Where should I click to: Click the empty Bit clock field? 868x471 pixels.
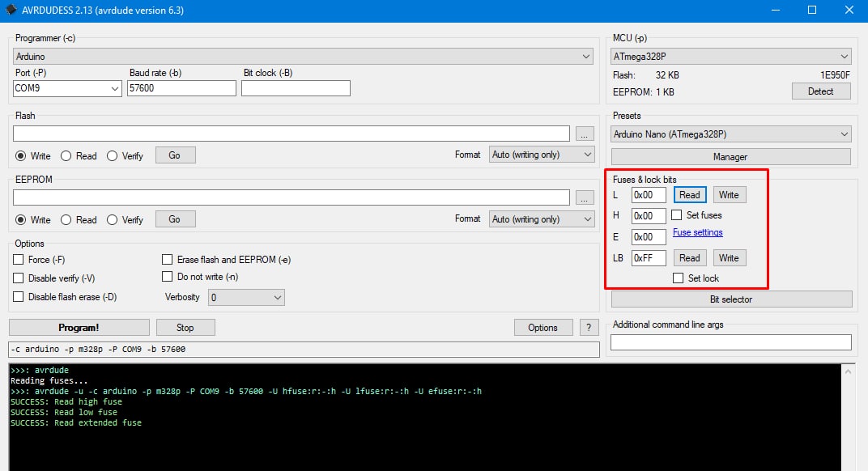pyautogui.click(x=296, y=88)
